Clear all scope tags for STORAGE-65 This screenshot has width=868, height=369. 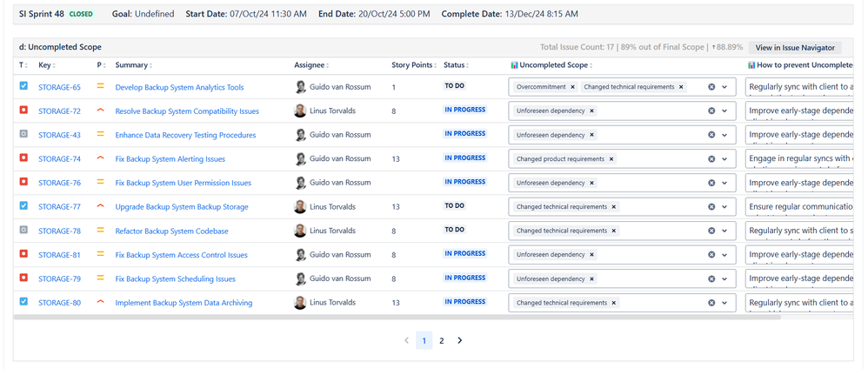click(x=711, y=87)
